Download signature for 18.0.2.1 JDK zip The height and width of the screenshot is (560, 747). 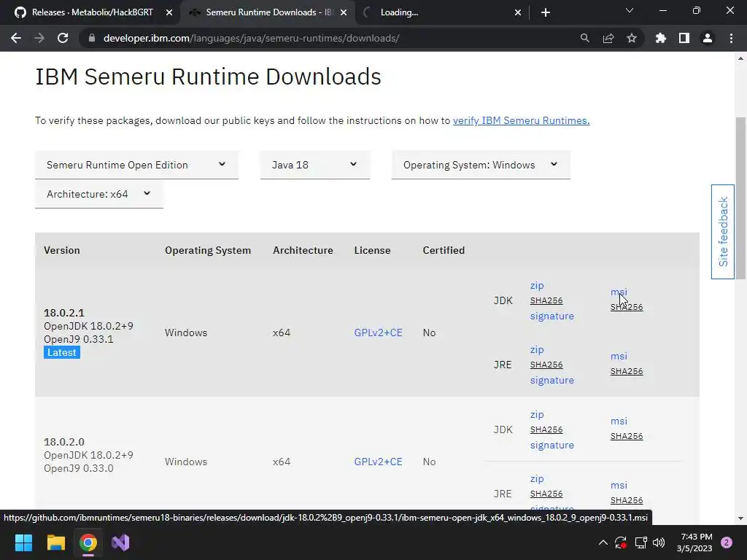click(552, 316)
